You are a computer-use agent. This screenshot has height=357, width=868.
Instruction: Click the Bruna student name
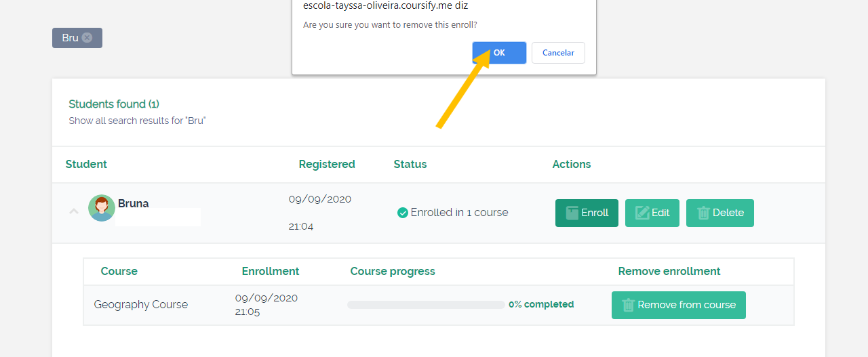(134, 203)
